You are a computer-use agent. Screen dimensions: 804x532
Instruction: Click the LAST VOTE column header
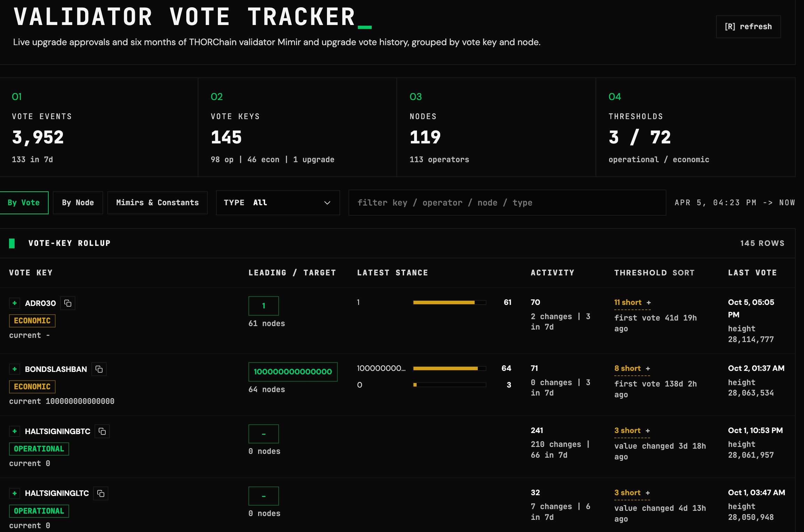click(752, 273)
